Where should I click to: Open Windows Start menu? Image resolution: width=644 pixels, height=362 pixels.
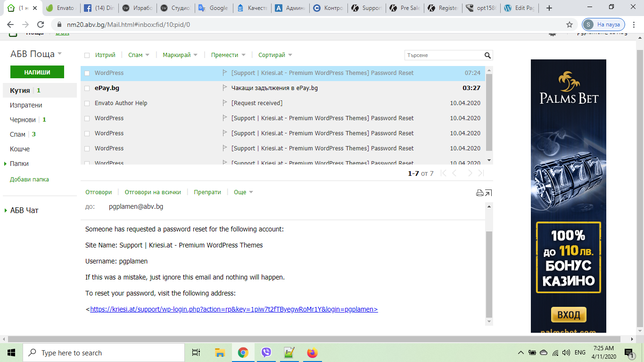coord(11,353)
